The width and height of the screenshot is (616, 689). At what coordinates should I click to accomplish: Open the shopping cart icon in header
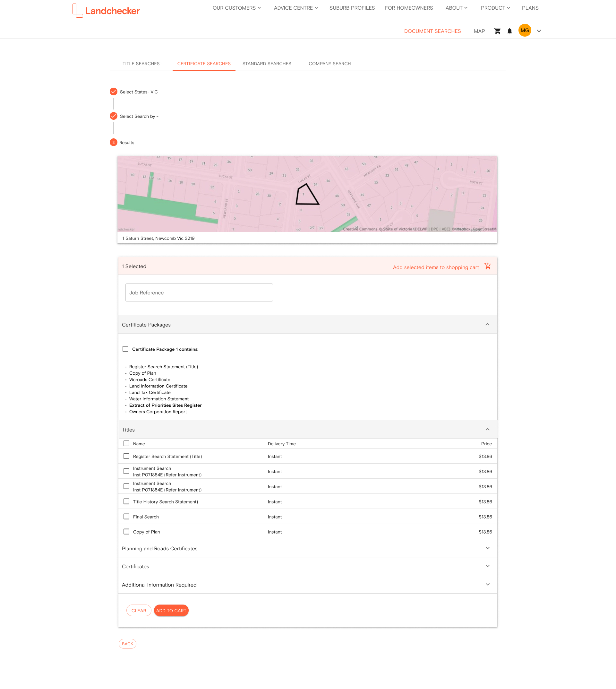[497, 31]
